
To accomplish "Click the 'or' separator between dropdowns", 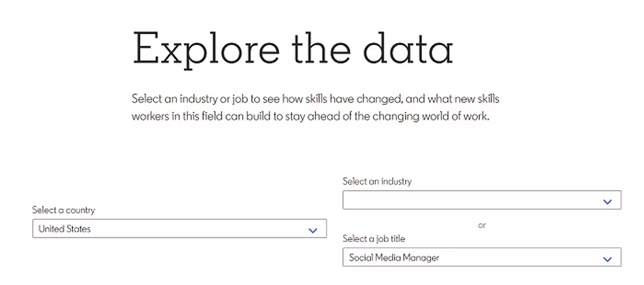I will coord(482,225).
